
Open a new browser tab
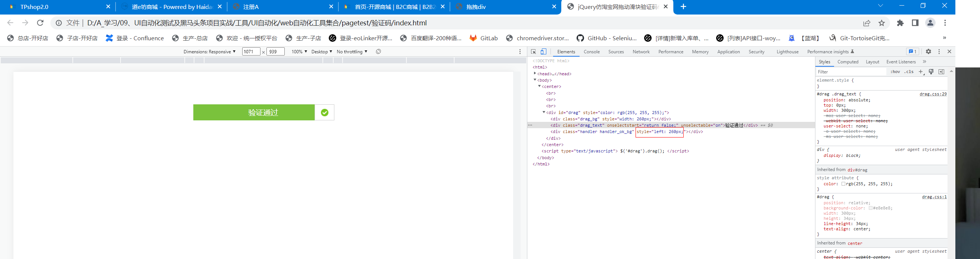pyautogui.click(x=683, y=6)
